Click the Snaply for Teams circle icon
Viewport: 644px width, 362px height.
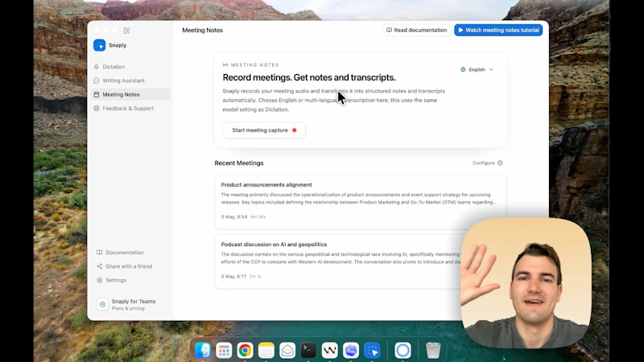tap(102, 305)
